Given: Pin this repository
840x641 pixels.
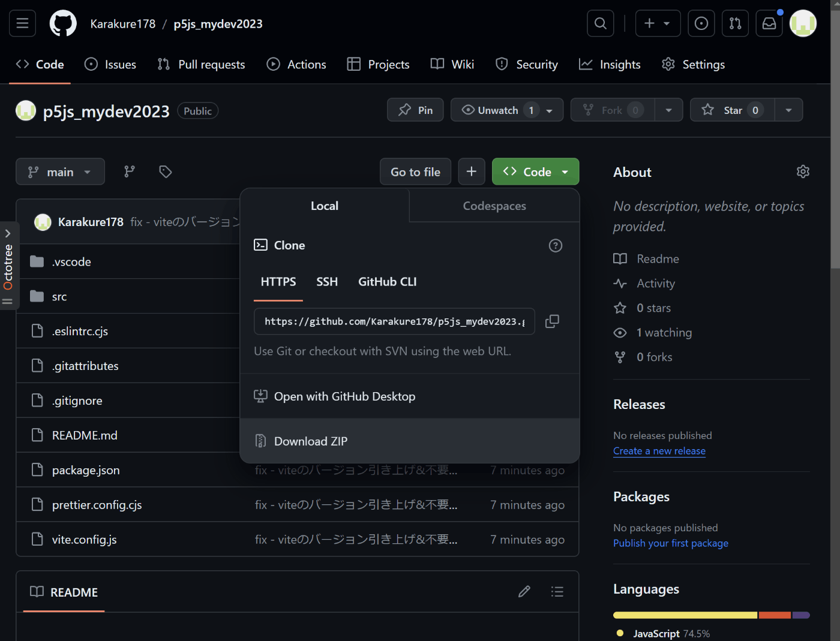Looking at the screenshot, I should [415, 110].
